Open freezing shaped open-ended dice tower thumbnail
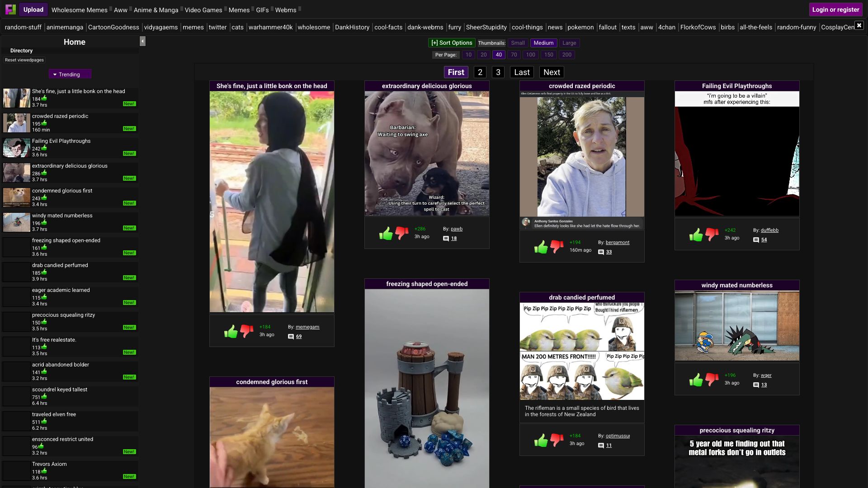The height and width of the screenshot is (488, 868). (427, 389)
